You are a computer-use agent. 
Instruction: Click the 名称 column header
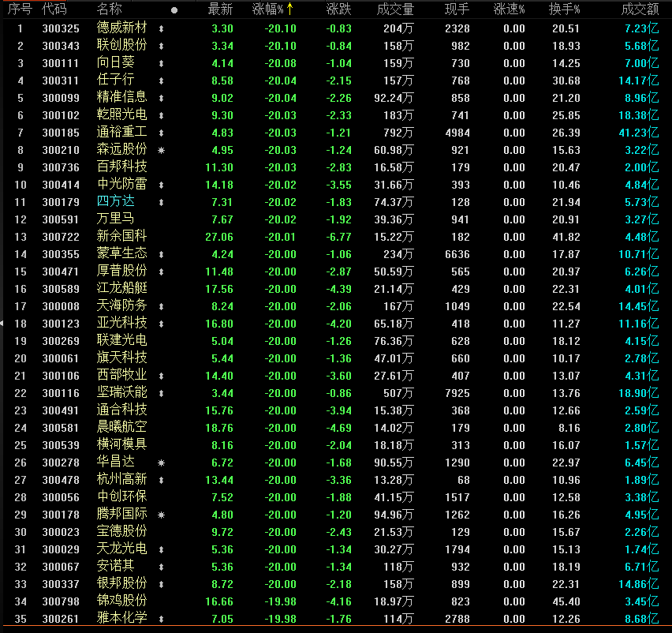110,9
